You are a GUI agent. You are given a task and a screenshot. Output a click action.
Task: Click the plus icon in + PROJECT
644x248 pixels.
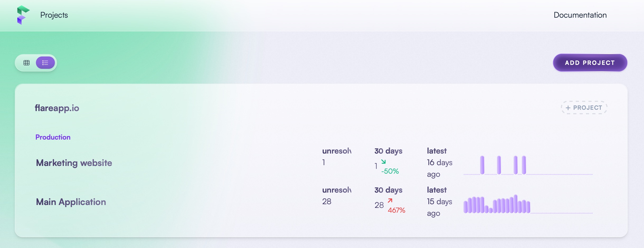point(568,108)
